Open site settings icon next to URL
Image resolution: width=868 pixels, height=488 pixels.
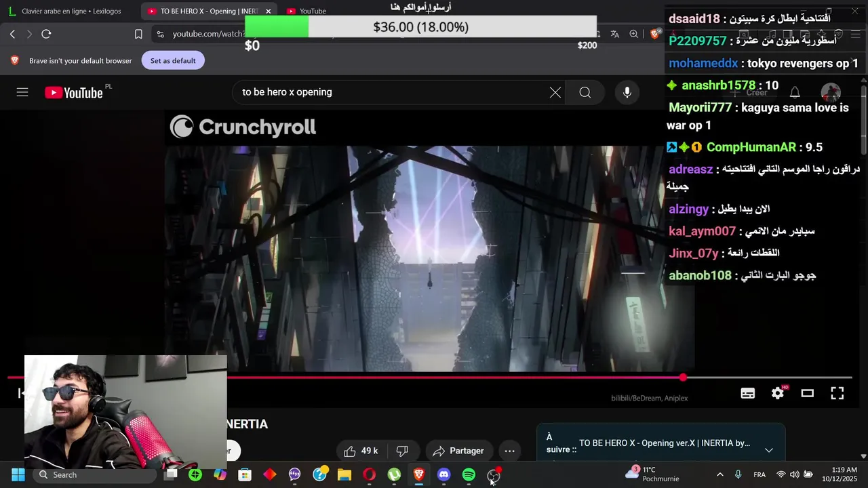pos(159,34)
